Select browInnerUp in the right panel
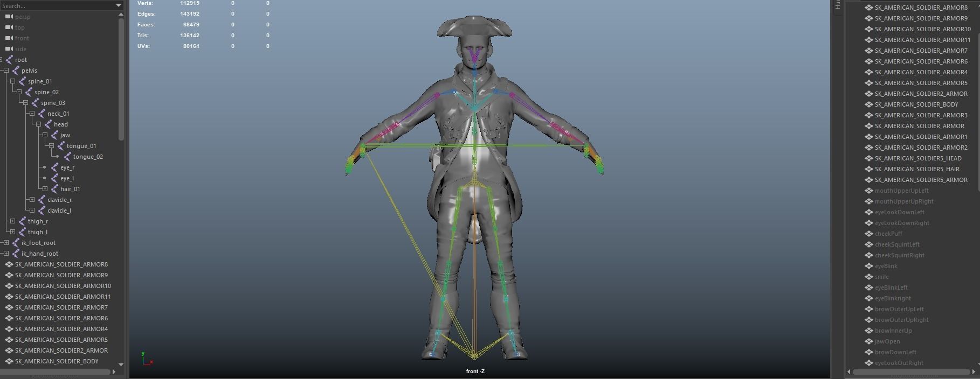The width and height of the screenshot is (980, 379). point(893,331)
